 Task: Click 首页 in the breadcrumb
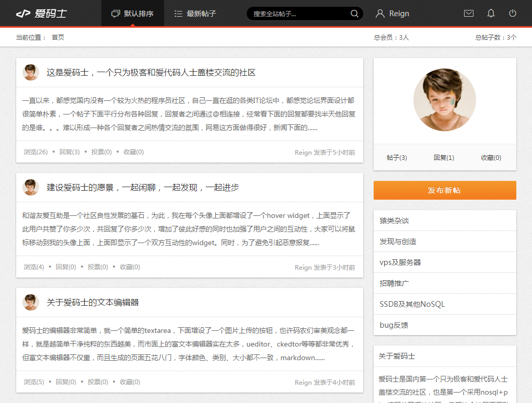coord(58,38)
